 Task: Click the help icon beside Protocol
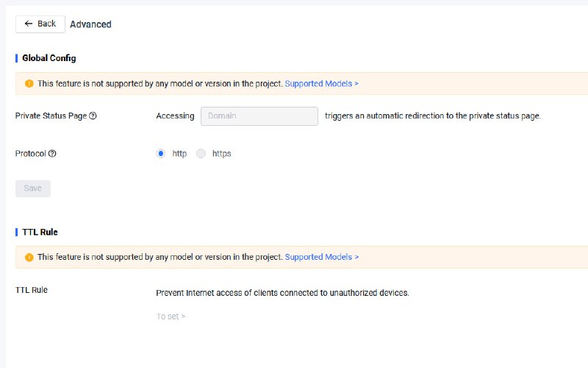coord(52,155)
